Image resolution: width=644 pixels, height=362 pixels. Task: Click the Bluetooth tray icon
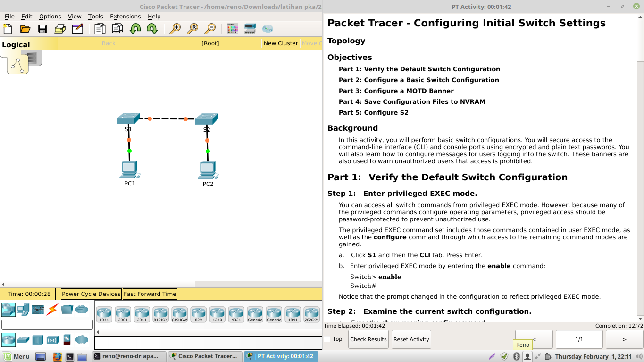click(516, 356)
